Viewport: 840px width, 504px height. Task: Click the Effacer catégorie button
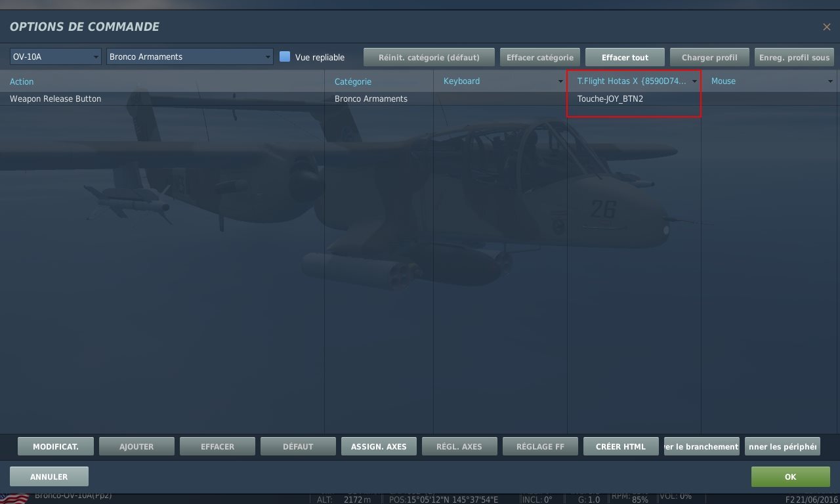[540, 57]
